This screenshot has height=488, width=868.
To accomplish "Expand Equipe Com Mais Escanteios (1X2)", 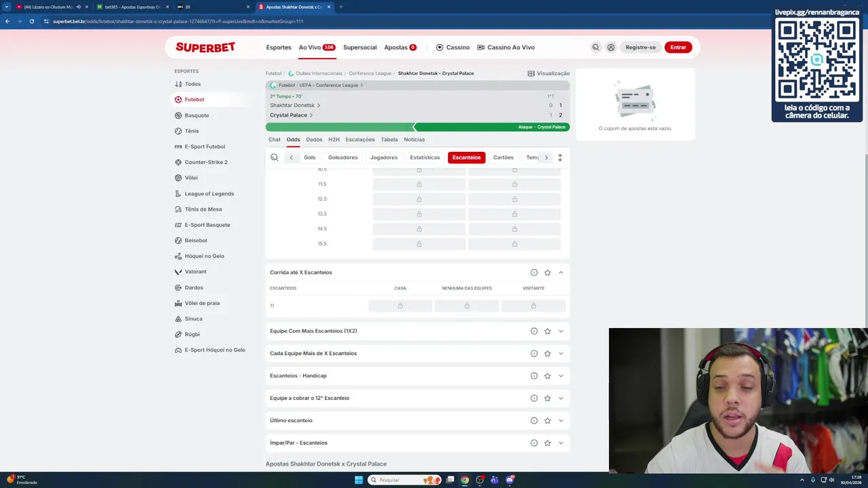I will click(x=561, y=331).
